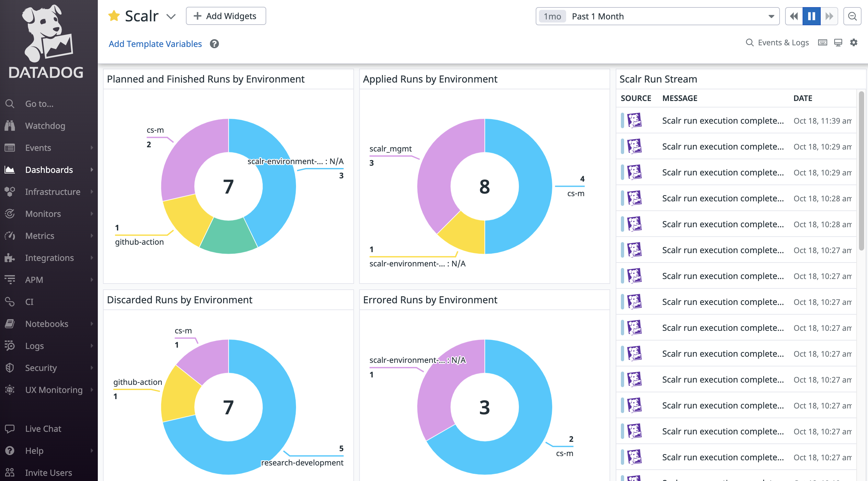Select the Infrastructure sidebar icon

click(10, 192)
